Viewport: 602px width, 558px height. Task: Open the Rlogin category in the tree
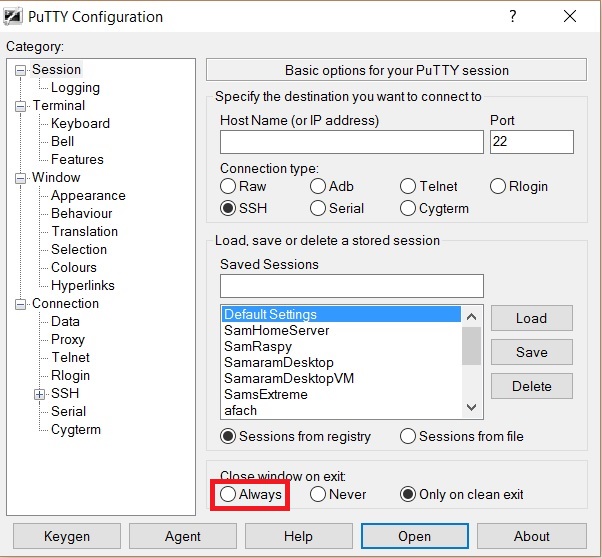[x=70, y=376]
